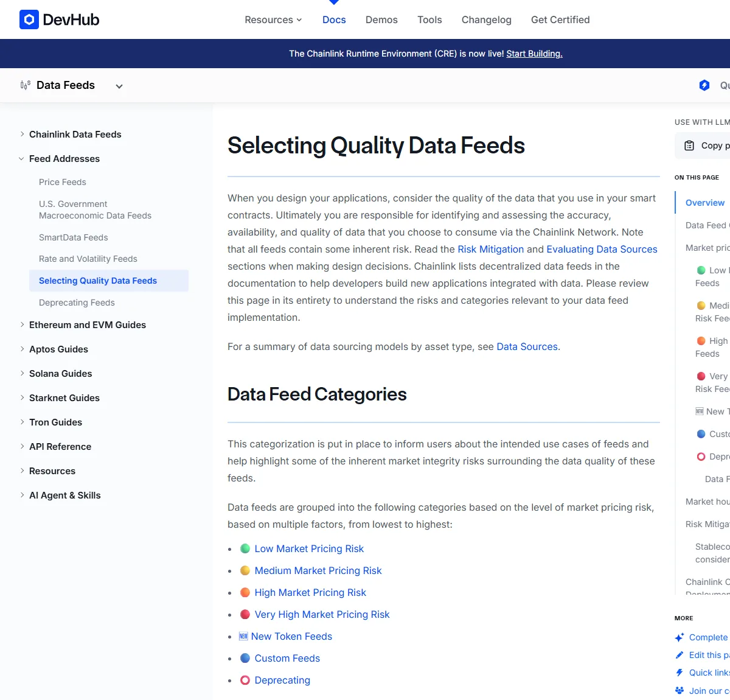The height and width of the screenshot is (700, 730).
Task: Collapse the Feed Addresses section
Action: 22,159
